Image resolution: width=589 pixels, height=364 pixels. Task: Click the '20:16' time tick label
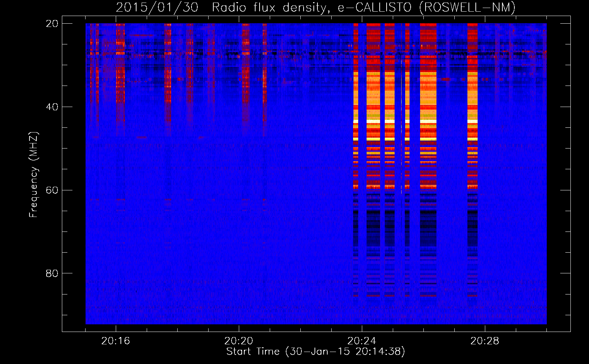(116, 341)
